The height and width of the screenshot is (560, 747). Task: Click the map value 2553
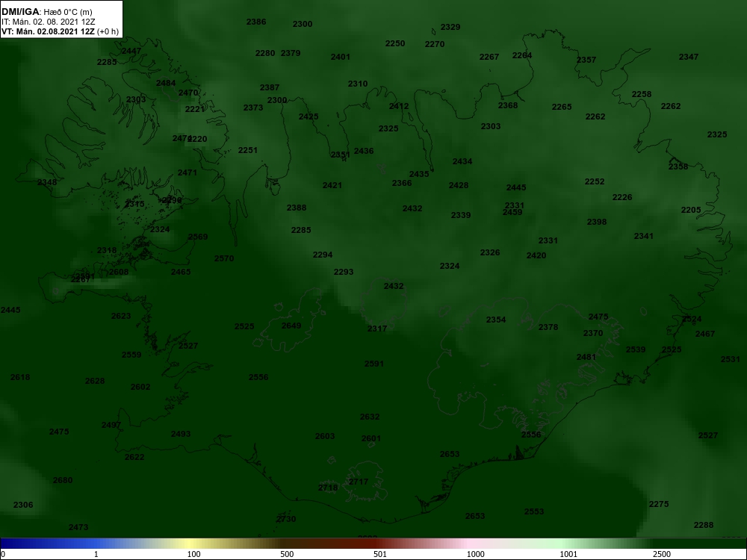tap(535, 511)
